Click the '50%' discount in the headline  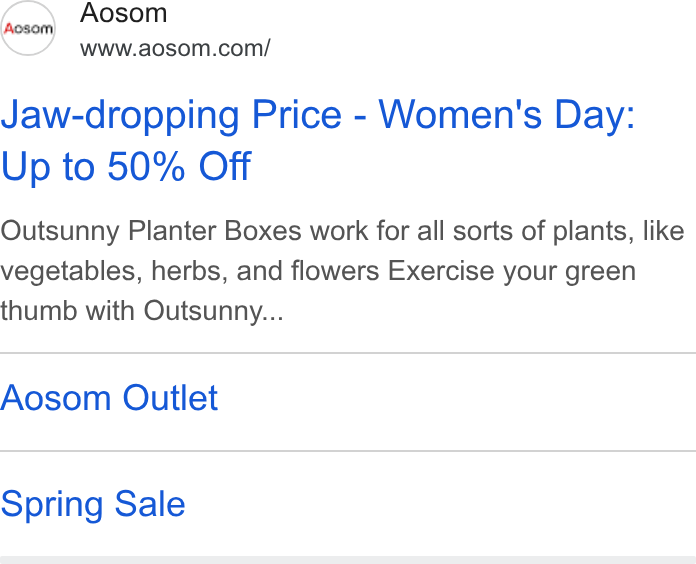pos(146,166)
